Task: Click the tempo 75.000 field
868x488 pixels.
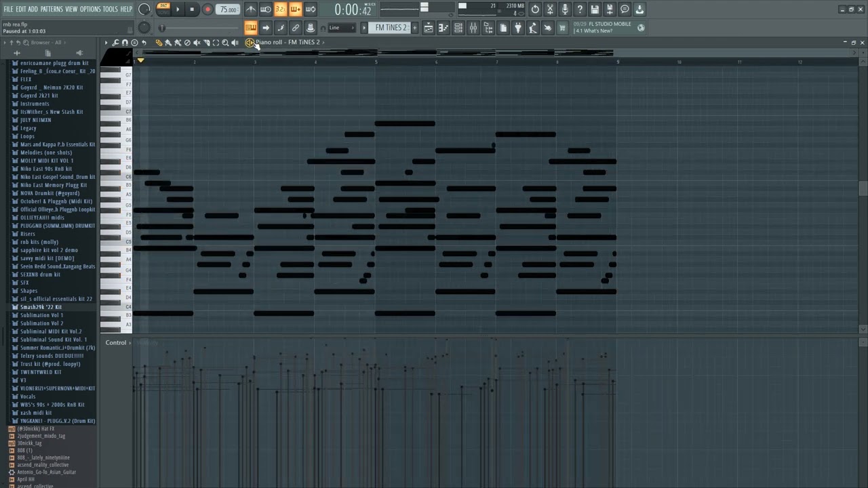Action: coord(229,9)
